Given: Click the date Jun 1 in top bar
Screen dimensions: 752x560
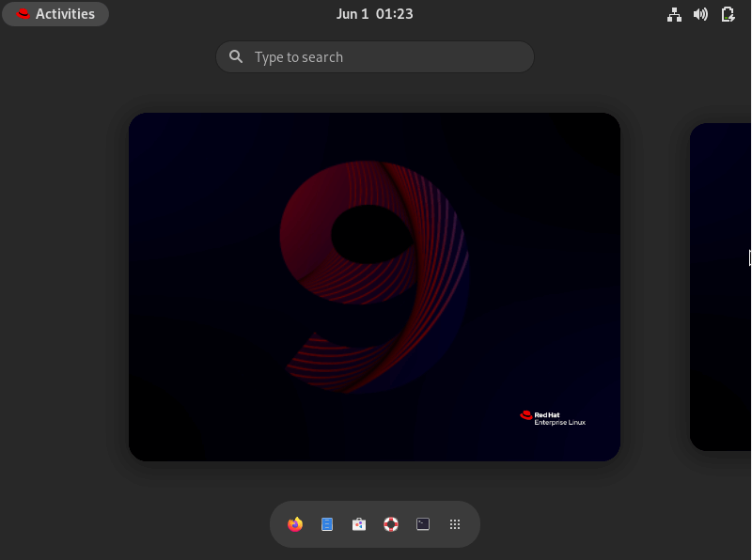Looking at the screenshot, I should tap(352, 14).
